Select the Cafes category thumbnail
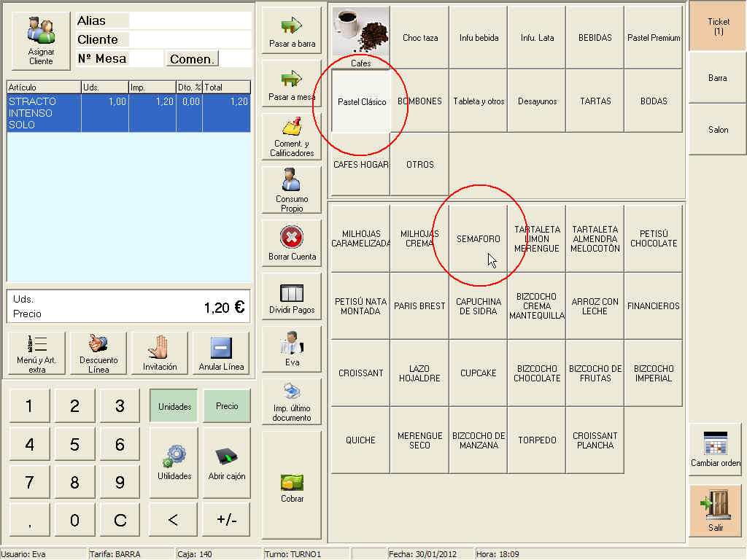747x560 pixels. tap(360, 36)
